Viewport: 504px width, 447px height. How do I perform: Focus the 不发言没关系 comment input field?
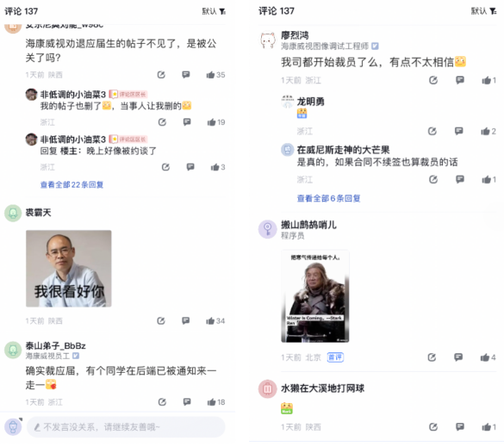pos(126,427)
